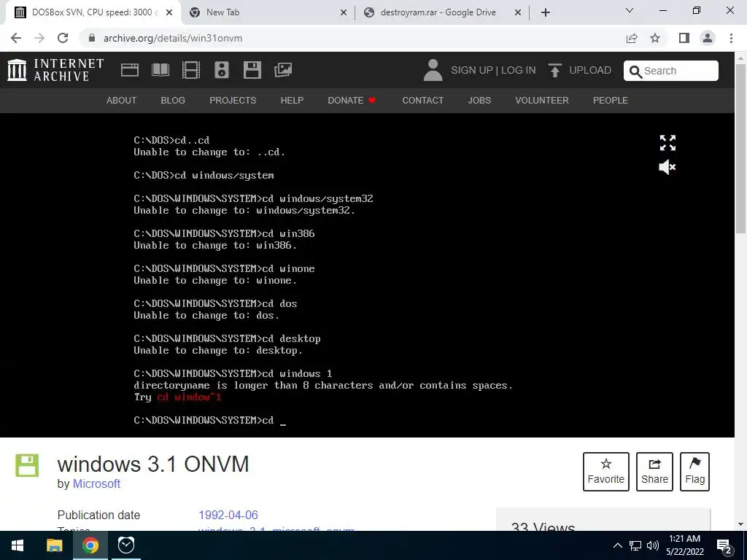Viewport: 747px width, 560px height.
Task: Open the Windows Start menu
Action: [18, 545]
